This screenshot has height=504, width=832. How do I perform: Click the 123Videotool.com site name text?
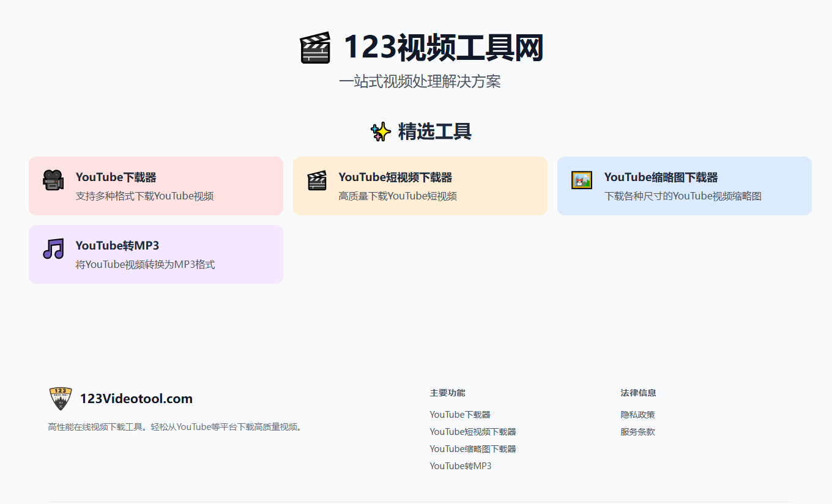(x=136, y=398)
